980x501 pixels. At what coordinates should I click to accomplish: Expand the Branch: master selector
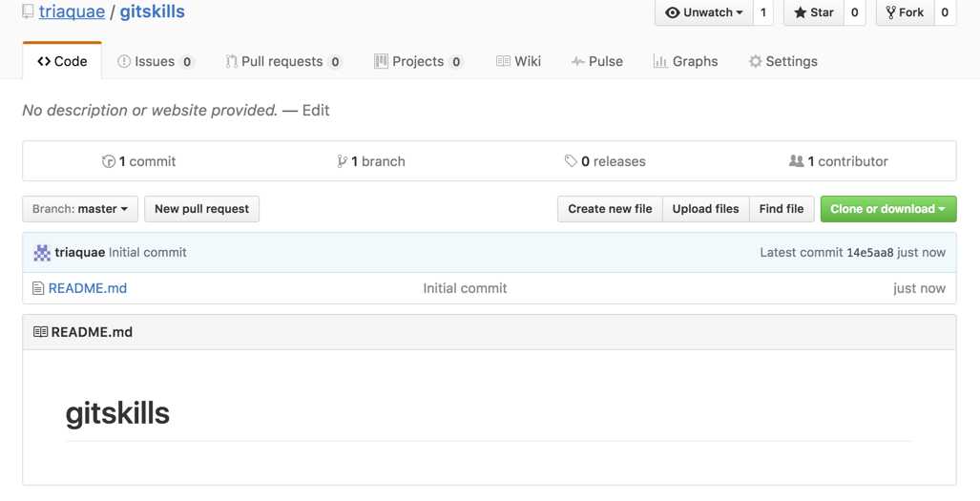[x=80, y=209]
